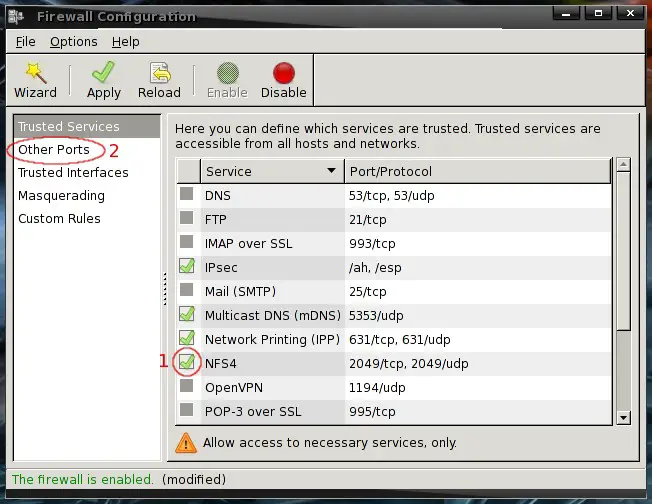This screenshot has height=504, width=652.
Task: Enable the OpenVPN service checkbox
Action: pyautogui.click(x=186, y=386)
